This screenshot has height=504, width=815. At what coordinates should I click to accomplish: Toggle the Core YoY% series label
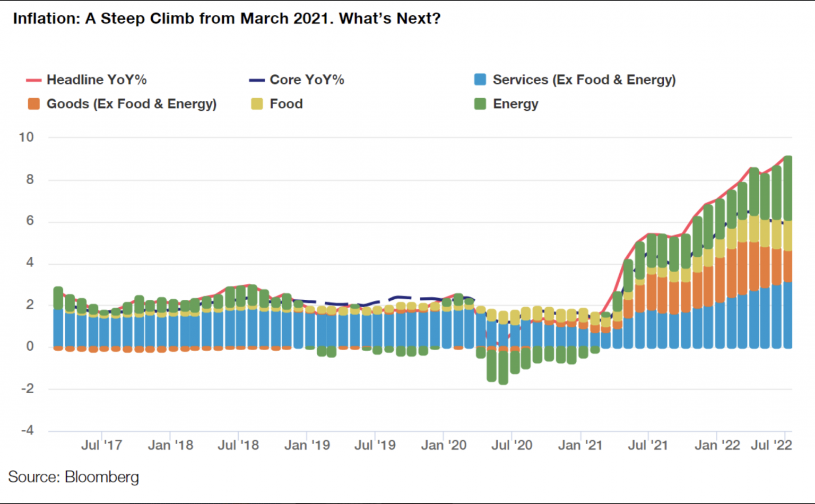(307, 80)
